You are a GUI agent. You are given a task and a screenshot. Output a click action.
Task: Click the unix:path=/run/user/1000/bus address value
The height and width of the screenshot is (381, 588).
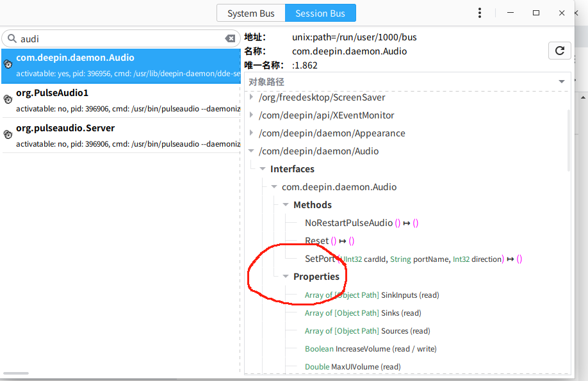(354, 37)
